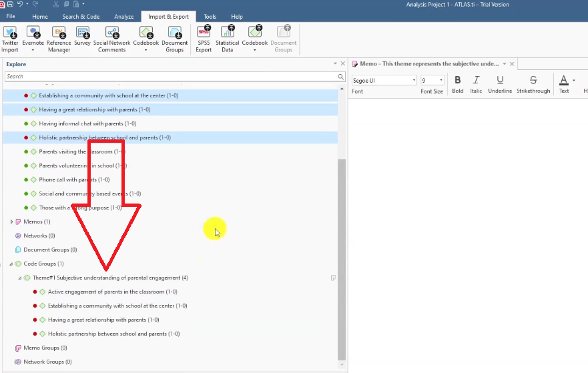Open the text color picker
The image size is (588, 373).
(573, 80)
